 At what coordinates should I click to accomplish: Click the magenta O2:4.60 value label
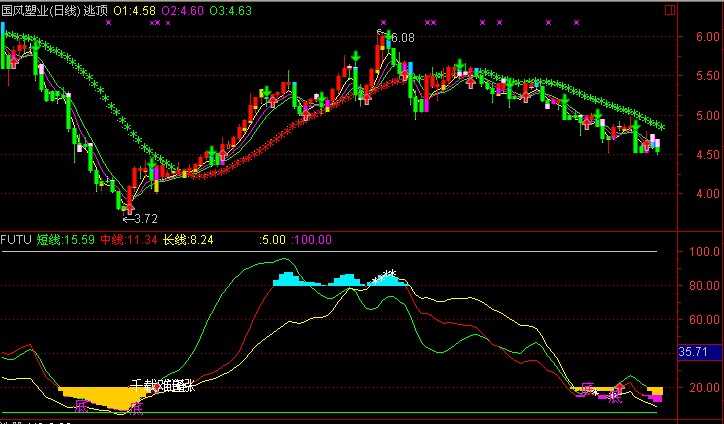point(183,9)
